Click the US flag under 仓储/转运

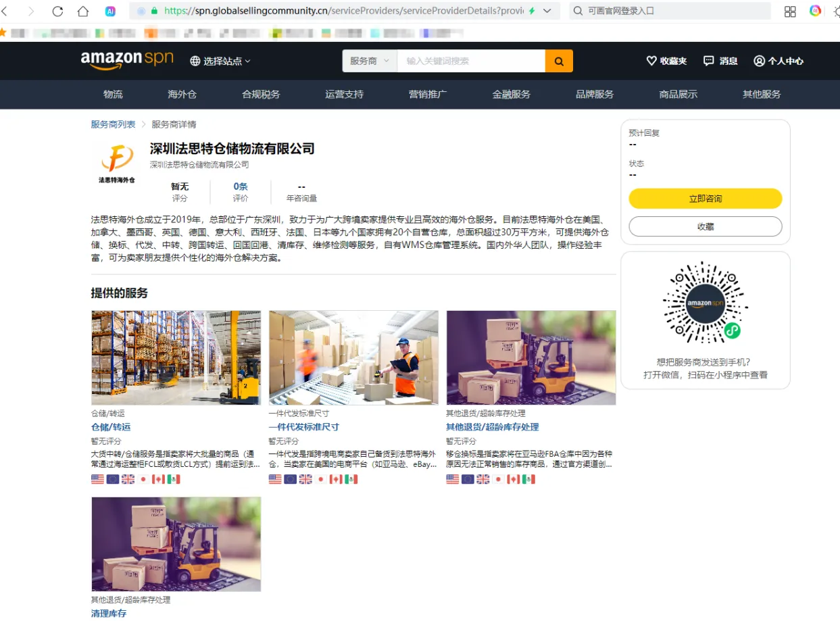97,479
